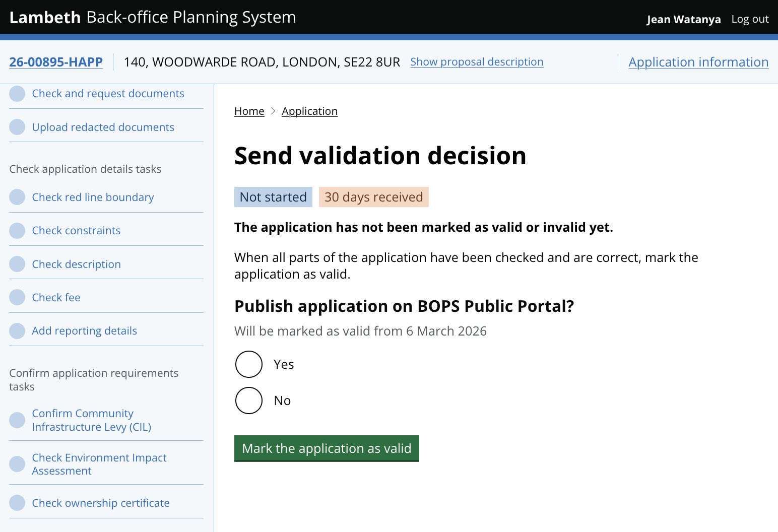This screenshot has height=532, width=778.
Task: Click the status circle beside Upload redacted documents
Action: click(x=17, y=127)
